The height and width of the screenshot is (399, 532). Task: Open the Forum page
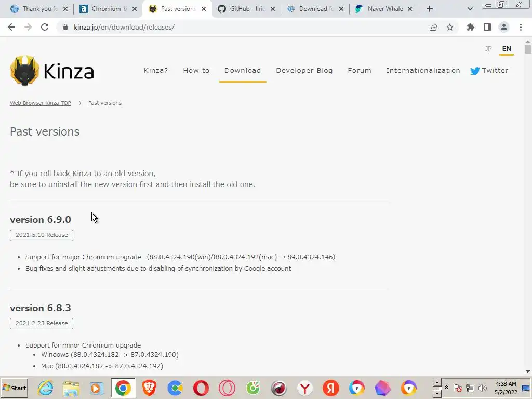coord(360,71)
